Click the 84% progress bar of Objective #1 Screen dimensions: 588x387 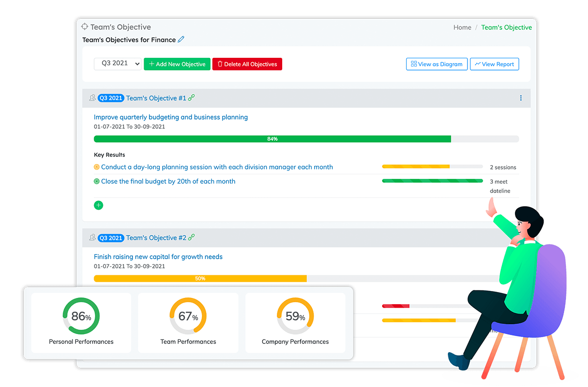click(272, 139)
